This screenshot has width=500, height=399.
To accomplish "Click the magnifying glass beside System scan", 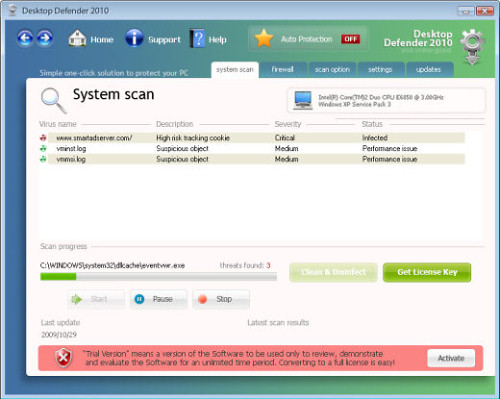I will [x=53, y=100].
